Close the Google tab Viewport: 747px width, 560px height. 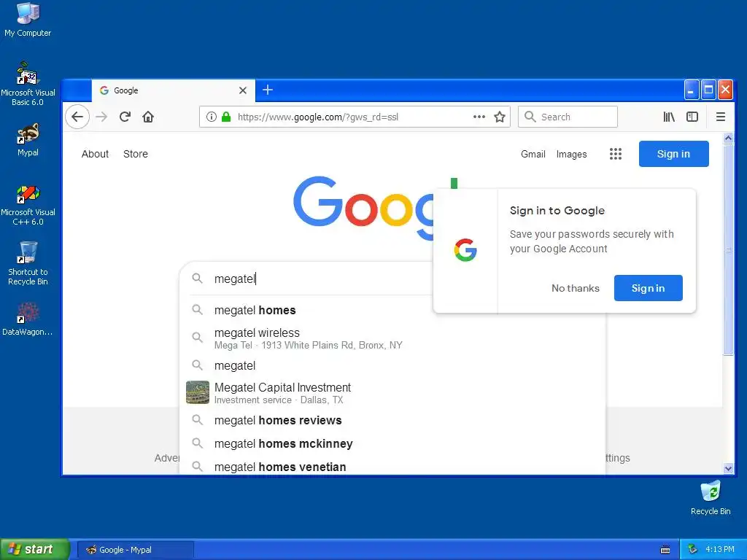[242, 90]
